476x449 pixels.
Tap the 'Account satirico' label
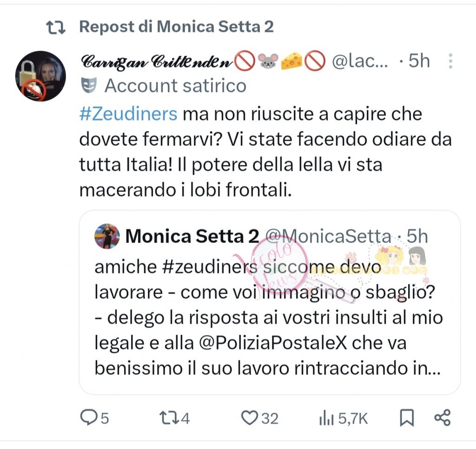coord(175,86)
